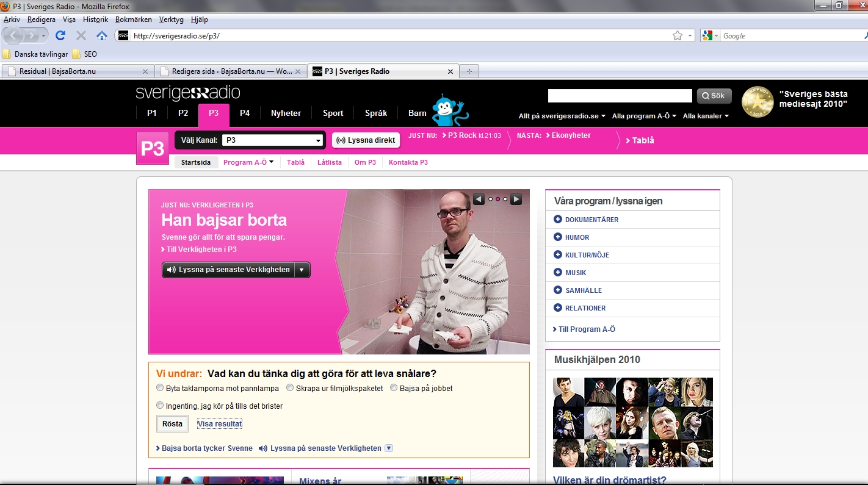This screenshot has height=485, width=868.
Task: Expand DOKUMENTÄRER plus icon
Action: [x=557, y=220]
